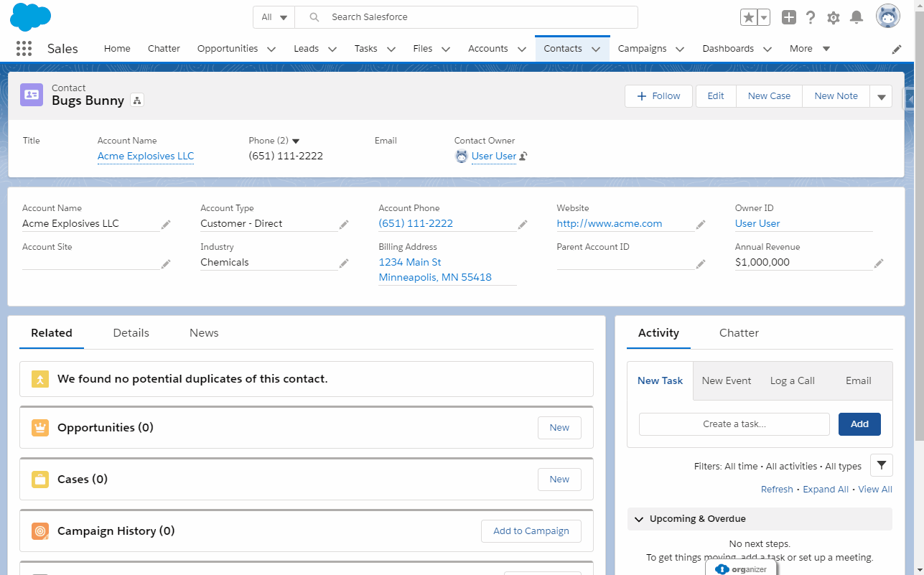The image size is (924, 575).
Task: Click the pencil to edit navigation items
Action: click(897, 49)
